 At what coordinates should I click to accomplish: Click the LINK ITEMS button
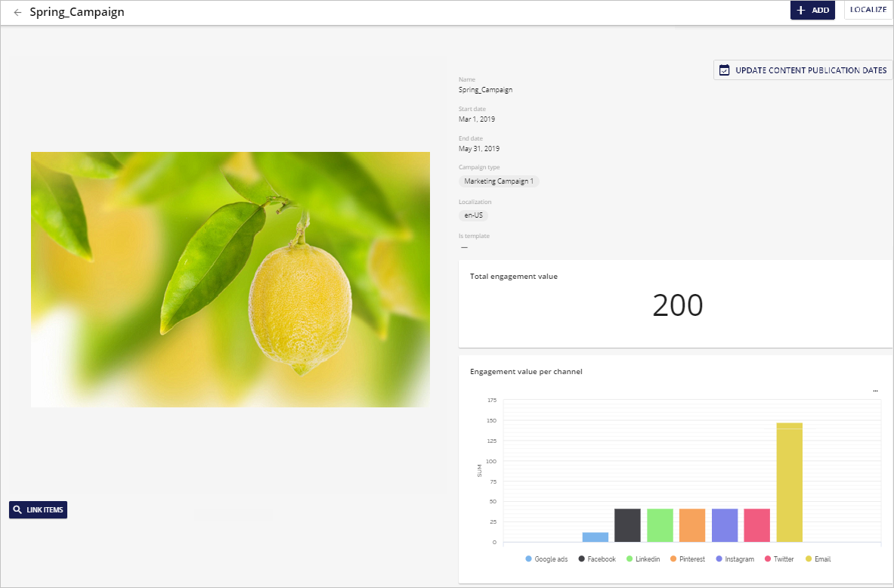pyautogui.click(x=38, y=509)
